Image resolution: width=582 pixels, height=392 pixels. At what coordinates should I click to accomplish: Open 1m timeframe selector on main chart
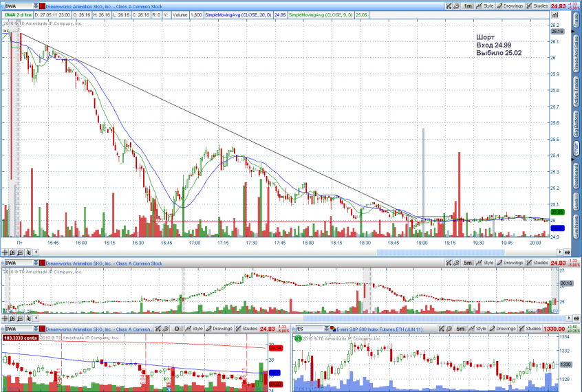point(468,6)
